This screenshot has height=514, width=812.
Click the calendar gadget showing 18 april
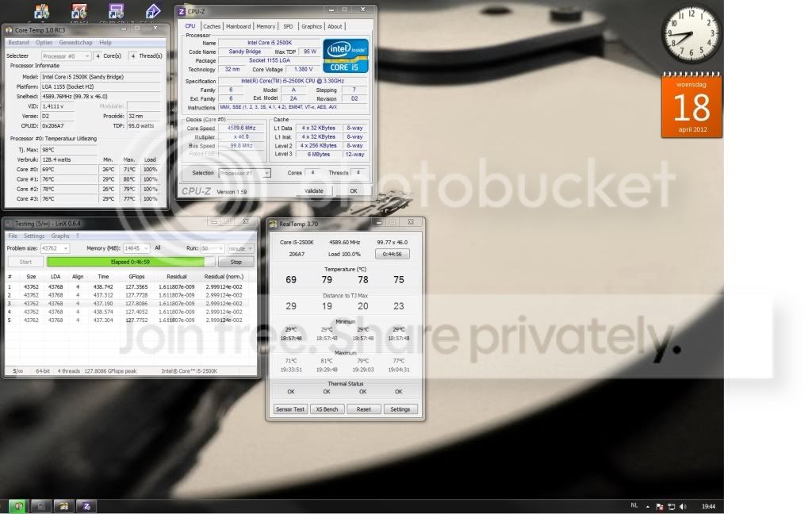691,105
